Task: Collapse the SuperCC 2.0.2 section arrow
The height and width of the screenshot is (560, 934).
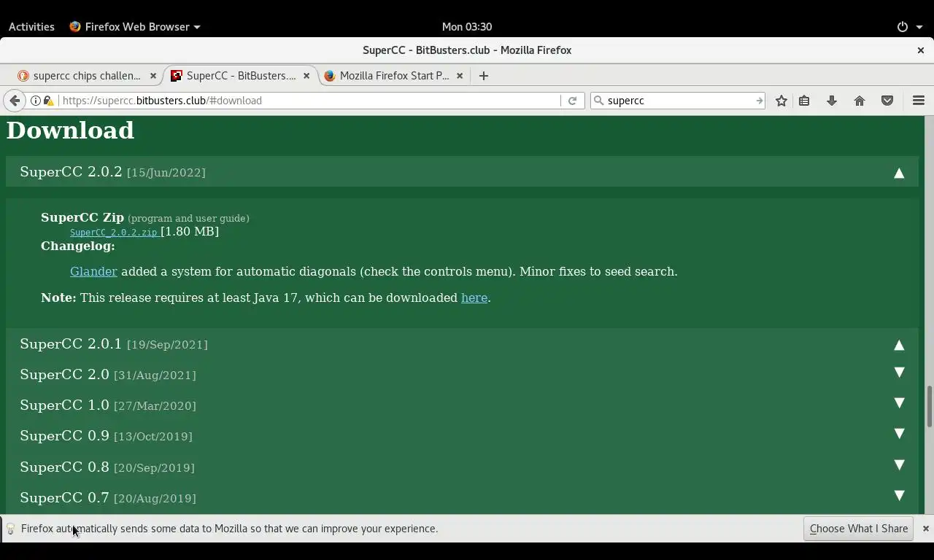Action: (x=899, y=173)
